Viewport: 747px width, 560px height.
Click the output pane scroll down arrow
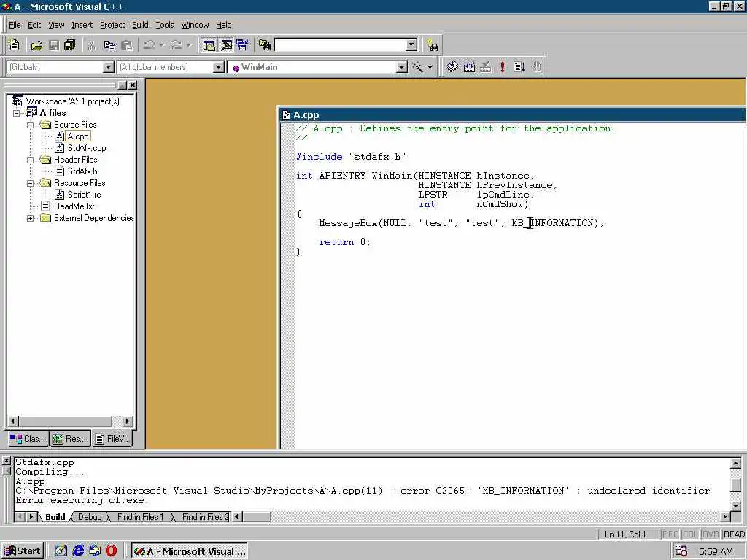(x=735, y=505)
